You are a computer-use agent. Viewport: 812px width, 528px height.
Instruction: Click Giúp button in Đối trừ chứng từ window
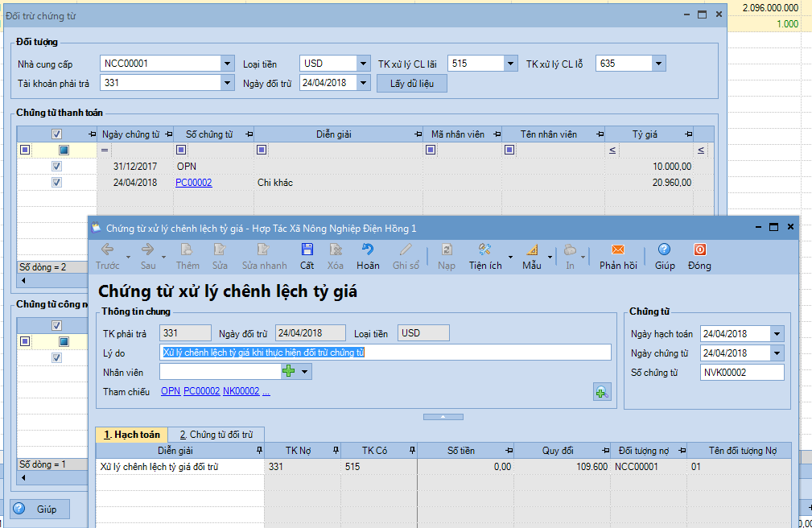click(x=40, y=509)
